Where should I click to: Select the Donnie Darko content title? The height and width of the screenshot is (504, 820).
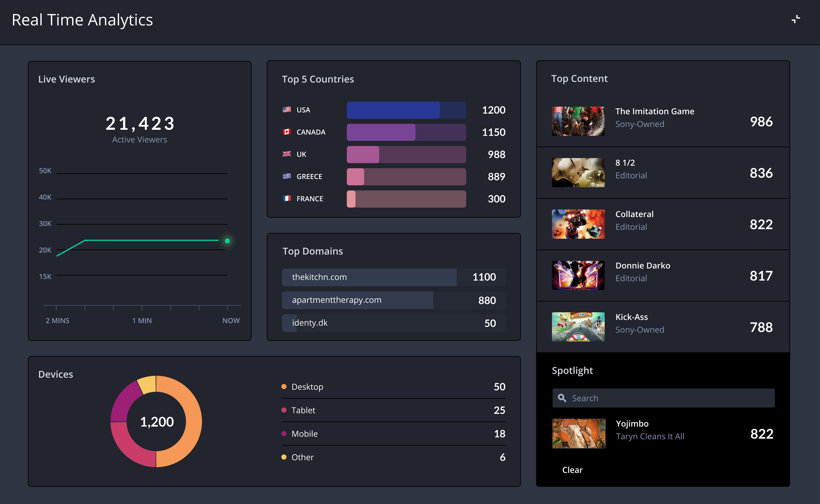click(642, 266)
